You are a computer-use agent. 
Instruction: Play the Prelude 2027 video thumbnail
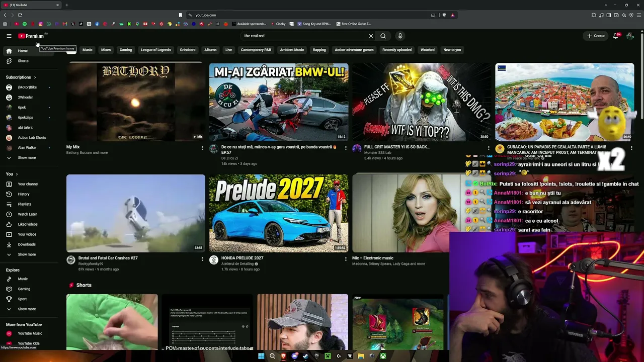point(279,213)
